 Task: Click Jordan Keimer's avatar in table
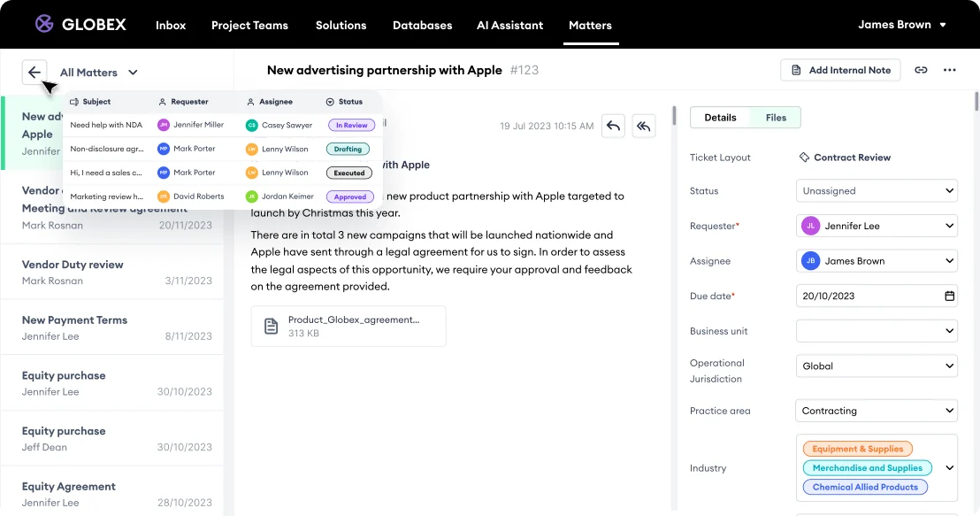click(x=251, y=196)
